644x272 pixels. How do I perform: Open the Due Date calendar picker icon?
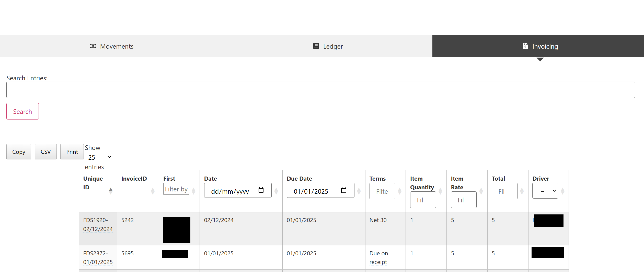point(343,190)
